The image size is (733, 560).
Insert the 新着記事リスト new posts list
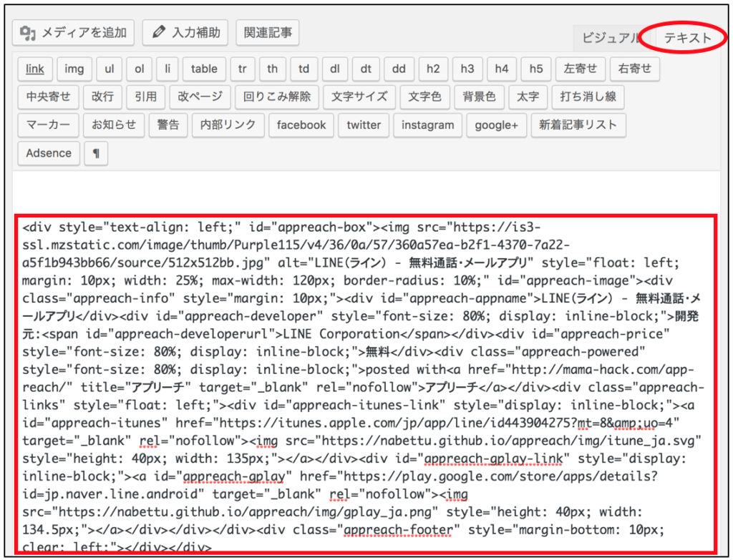(x=578, y=125)
